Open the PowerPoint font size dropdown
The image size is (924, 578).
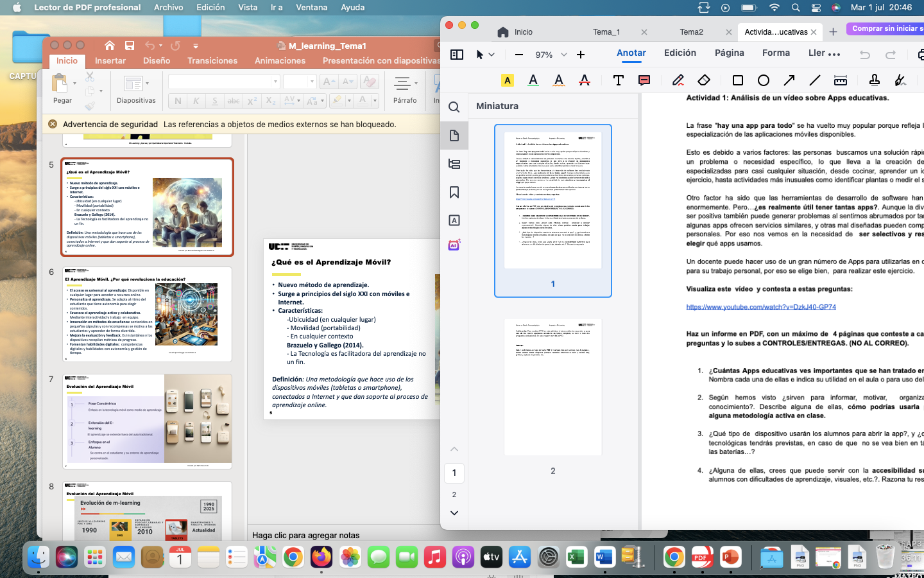pos(312,82)
